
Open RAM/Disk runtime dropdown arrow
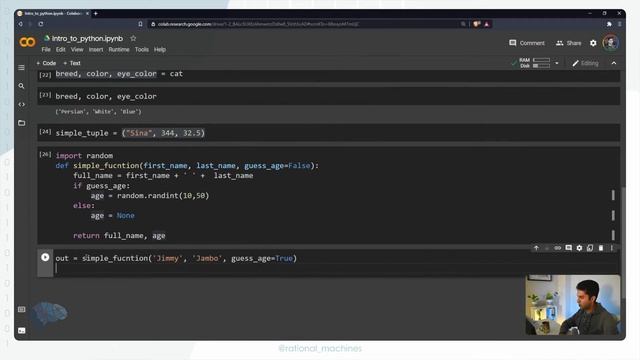[x=556, y=63]
